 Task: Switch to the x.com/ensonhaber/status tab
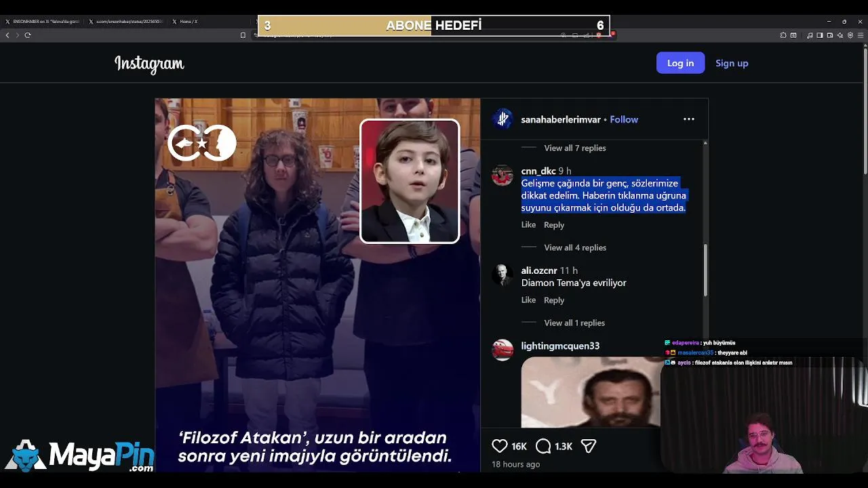tap(126, 22)
